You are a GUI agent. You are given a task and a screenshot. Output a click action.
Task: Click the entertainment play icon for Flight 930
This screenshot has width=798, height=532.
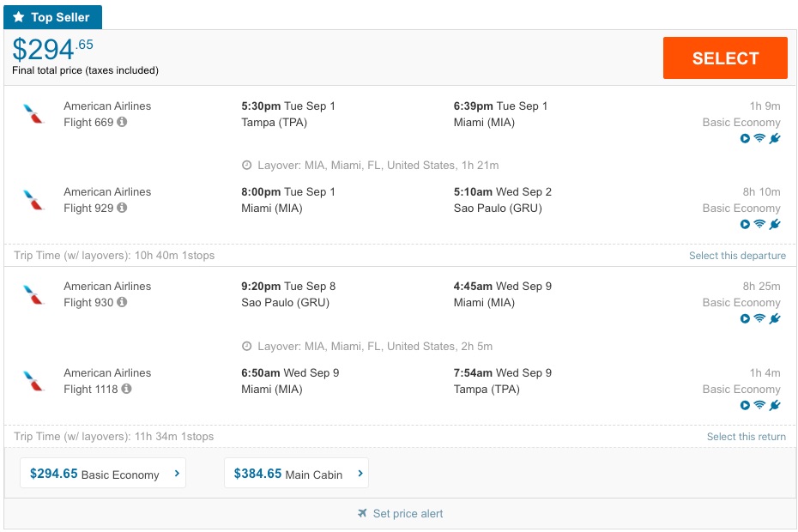point(745,318)
